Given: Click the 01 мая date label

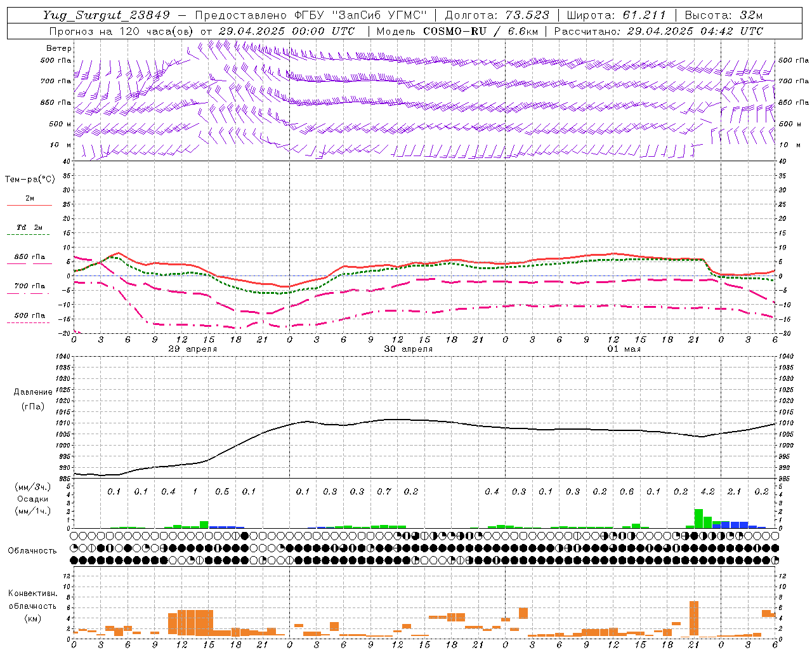Looking at the screenshot, I should pyautogui.click(x=624, y=349).
